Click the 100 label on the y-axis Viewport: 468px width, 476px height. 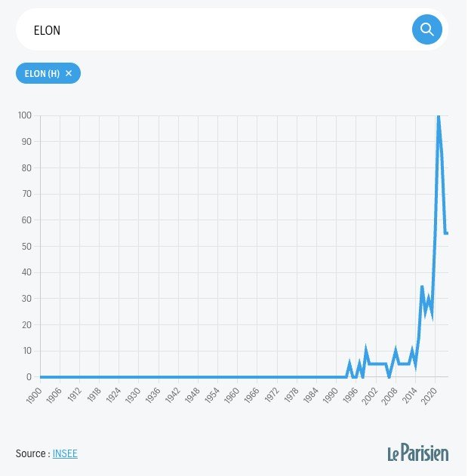25,115
